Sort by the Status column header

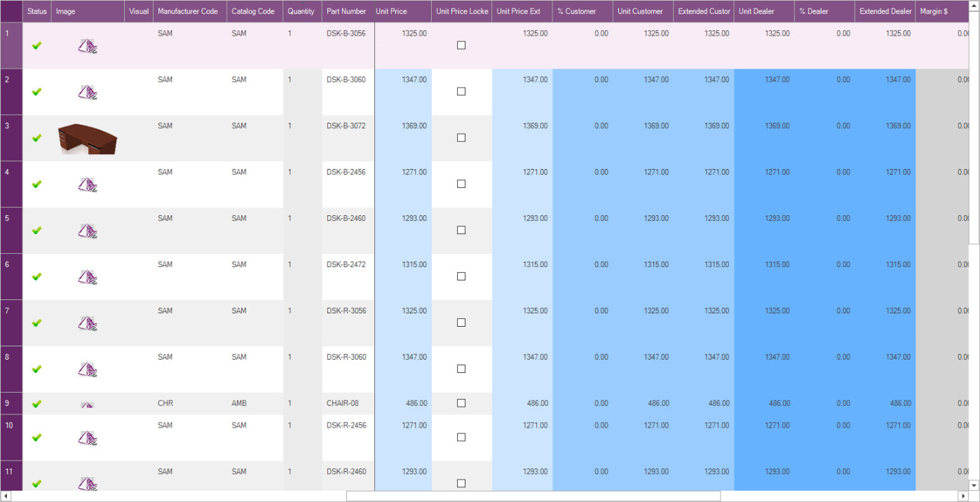click(37, 11)
